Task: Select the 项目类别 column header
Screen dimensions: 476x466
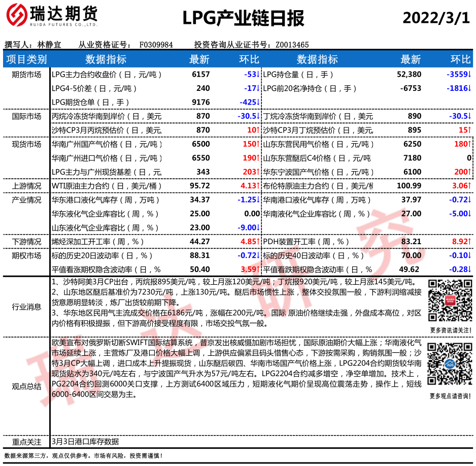Action: coord(26,59)
